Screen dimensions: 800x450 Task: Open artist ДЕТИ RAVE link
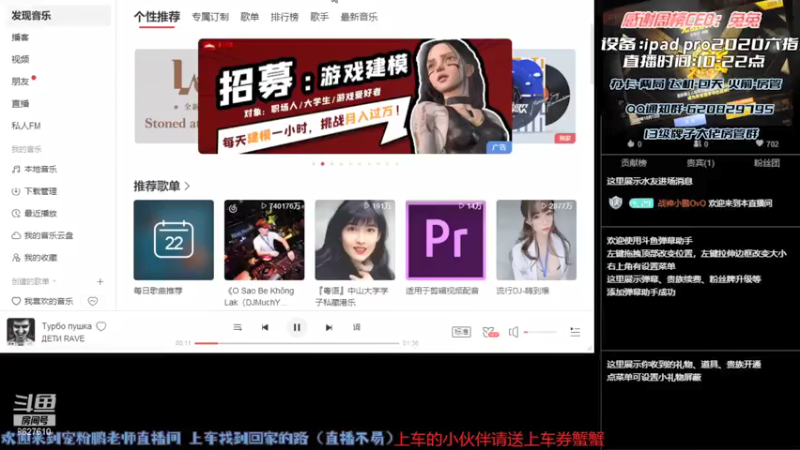[x=63, y=339]
